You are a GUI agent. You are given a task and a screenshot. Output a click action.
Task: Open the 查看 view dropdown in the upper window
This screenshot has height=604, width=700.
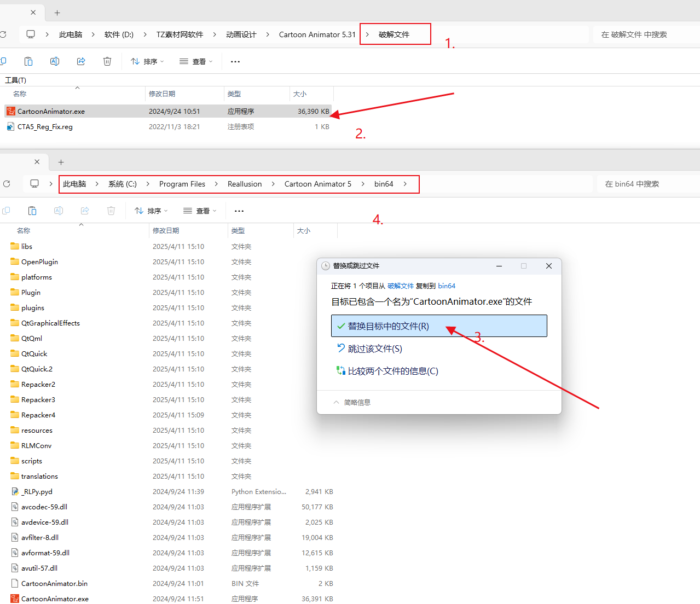pyautogui.click(x=196, y=62)
